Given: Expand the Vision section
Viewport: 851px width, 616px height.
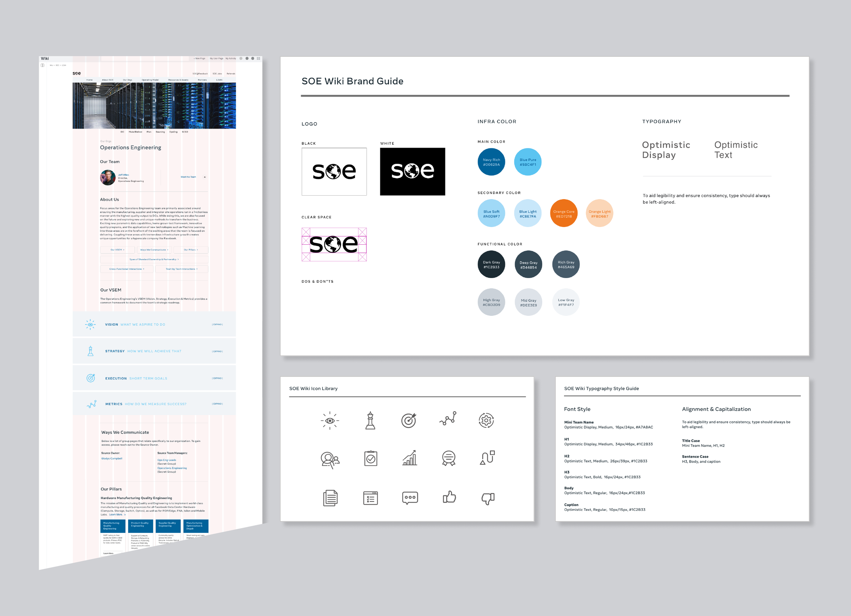Looking at the screenshot, I should coord(217,325).
